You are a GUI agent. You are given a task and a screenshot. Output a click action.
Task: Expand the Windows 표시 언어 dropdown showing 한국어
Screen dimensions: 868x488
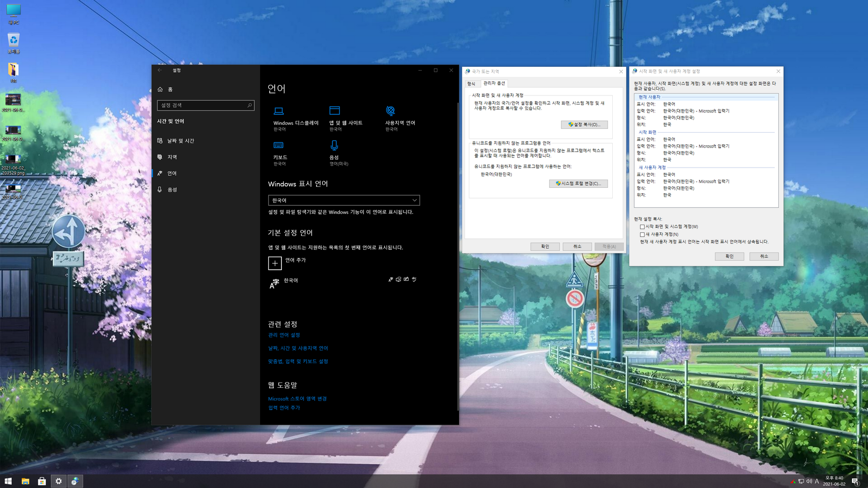click(x=344, y=200)
